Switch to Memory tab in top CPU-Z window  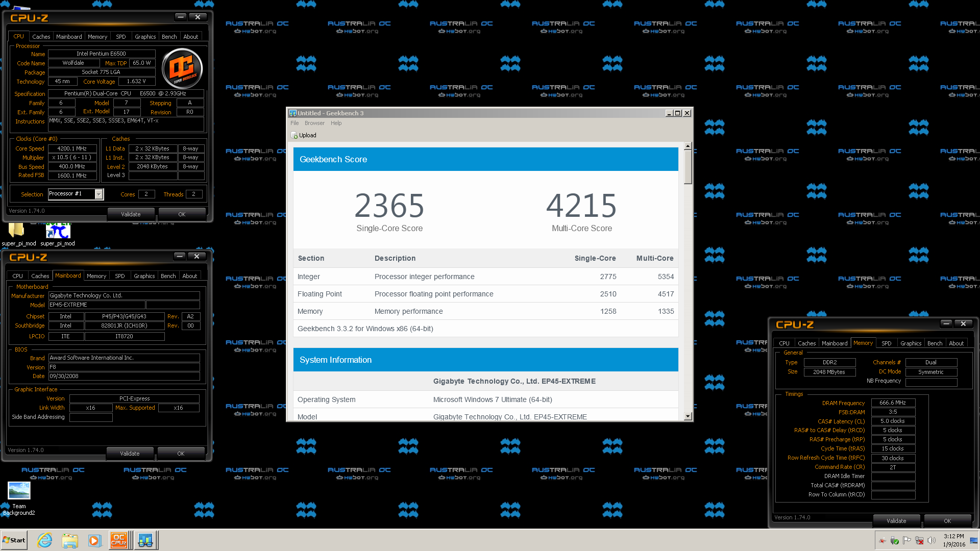point(97,37)
